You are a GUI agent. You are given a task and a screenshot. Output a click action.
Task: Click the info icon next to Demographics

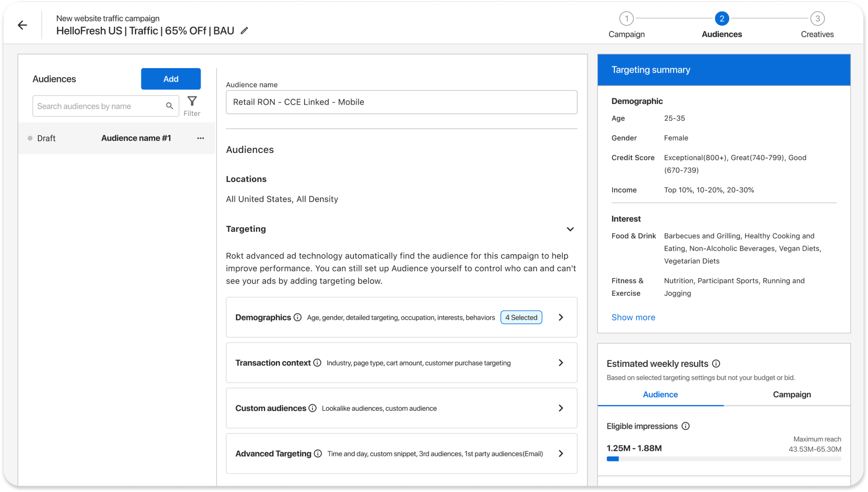(x=298, y=317)
